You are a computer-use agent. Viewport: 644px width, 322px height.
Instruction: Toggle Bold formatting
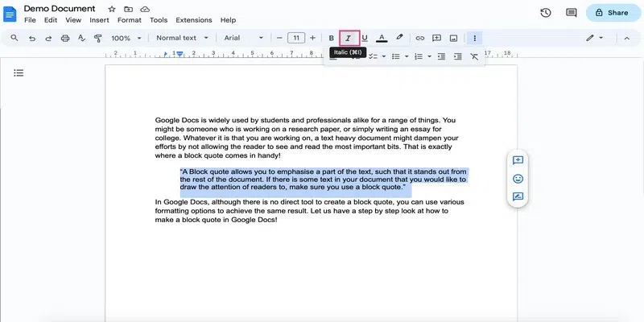[x=332, y=38]
